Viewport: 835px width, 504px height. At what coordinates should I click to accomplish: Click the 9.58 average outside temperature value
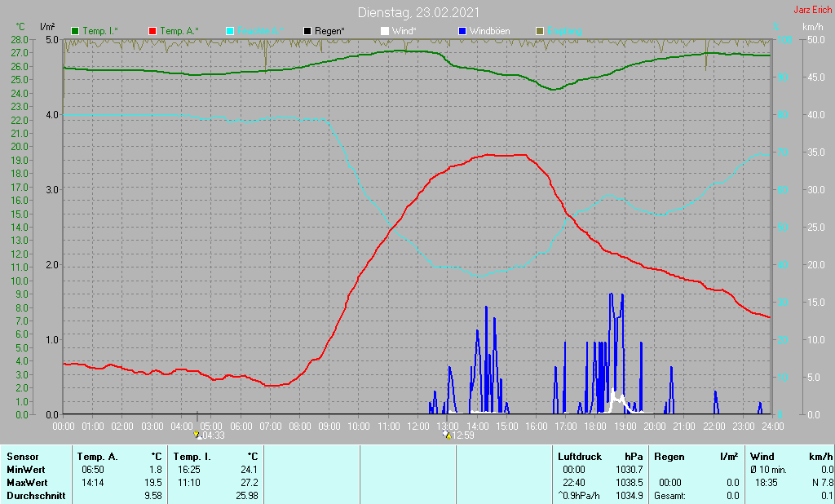[x=153, y=496]
